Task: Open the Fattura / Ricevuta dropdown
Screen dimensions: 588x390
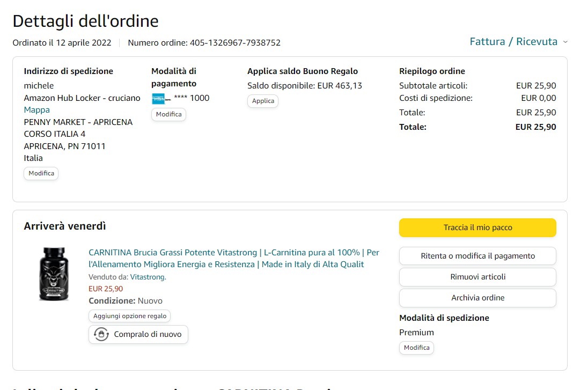Action: click(x=518, y=42)
